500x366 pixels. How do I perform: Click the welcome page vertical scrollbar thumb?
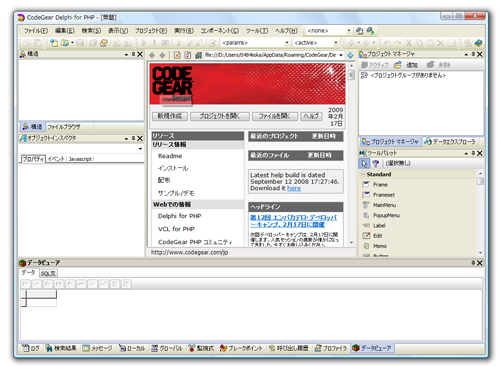click(351, 75)
